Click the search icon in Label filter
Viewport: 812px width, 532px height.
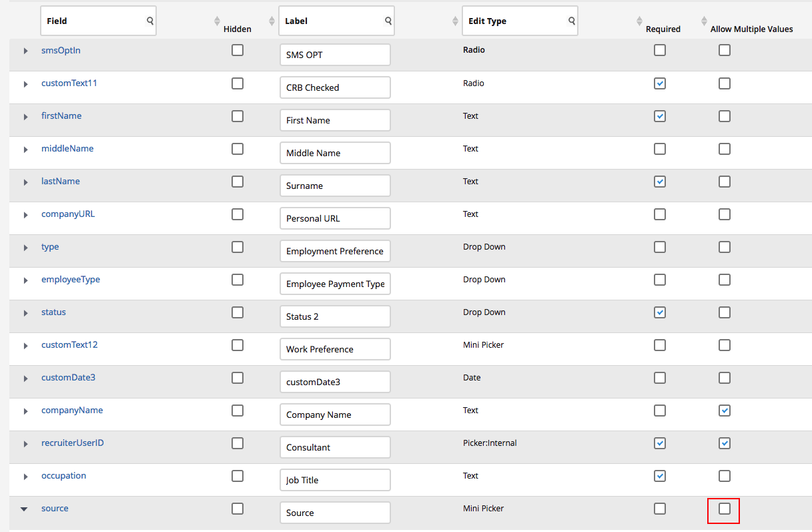[x=388, y=21]
